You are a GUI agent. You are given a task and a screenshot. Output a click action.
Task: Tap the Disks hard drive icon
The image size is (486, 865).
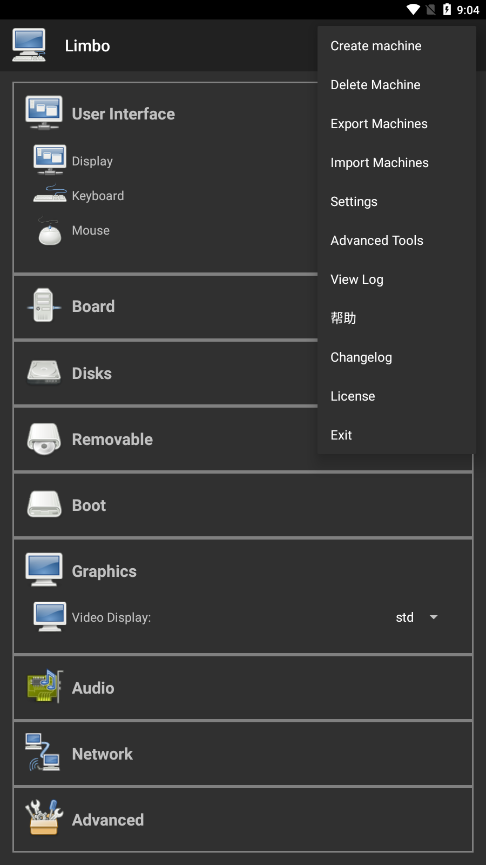tap(44, 373)
